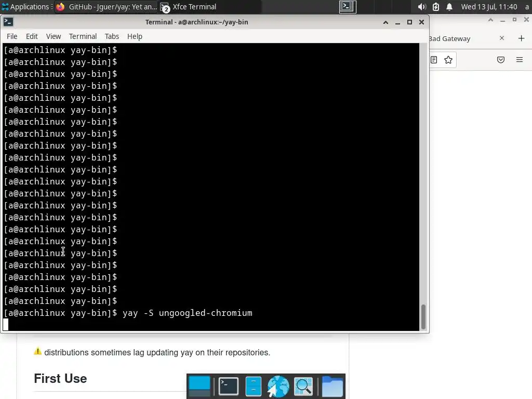Image resolution: width=532 pixels, height=399 pixels.
Task: Open Application Finder magnifier in dock
Action: (303, 386)
